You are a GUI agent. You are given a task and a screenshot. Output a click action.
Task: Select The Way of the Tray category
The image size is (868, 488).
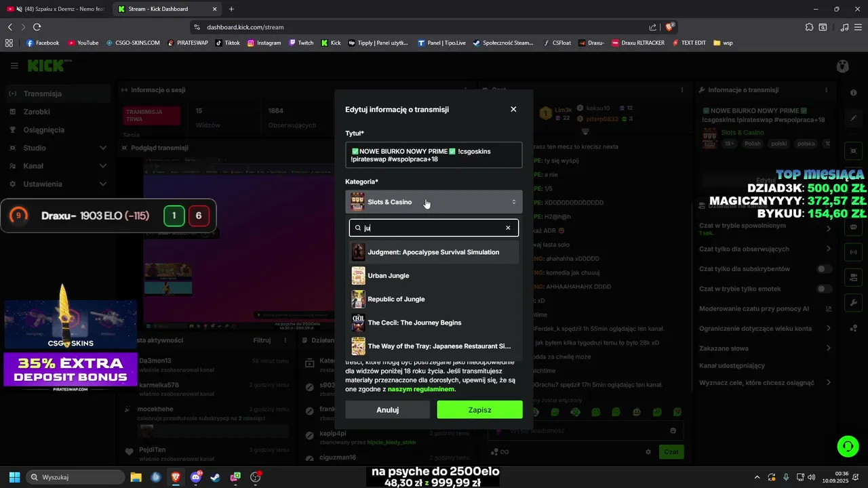click(433, 346)
